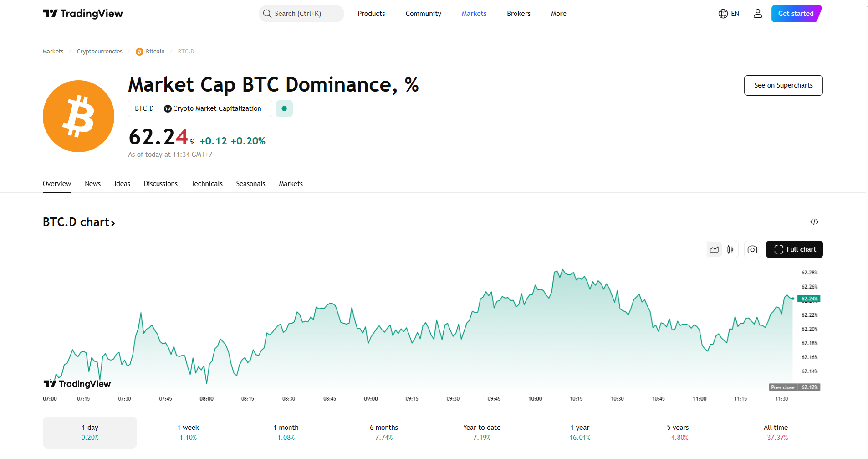Open the Brokers menu
Screen dimensions: 868x459
click(x=519, y=14)
